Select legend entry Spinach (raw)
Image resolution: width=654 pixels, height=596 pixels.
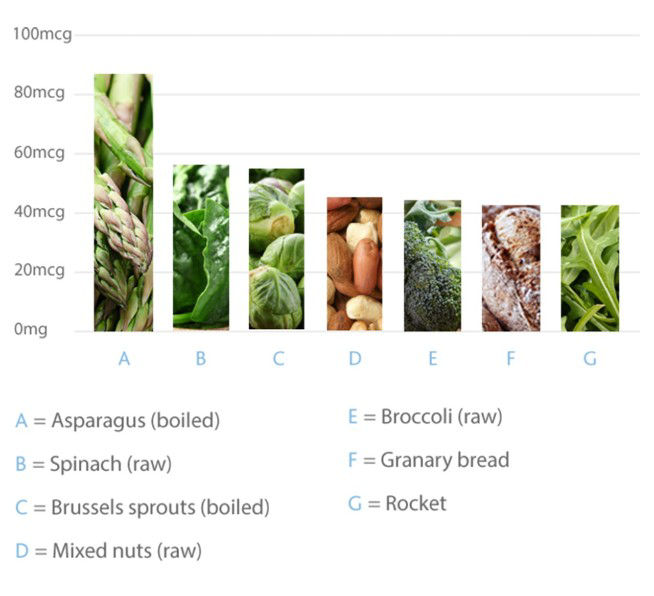93,464
